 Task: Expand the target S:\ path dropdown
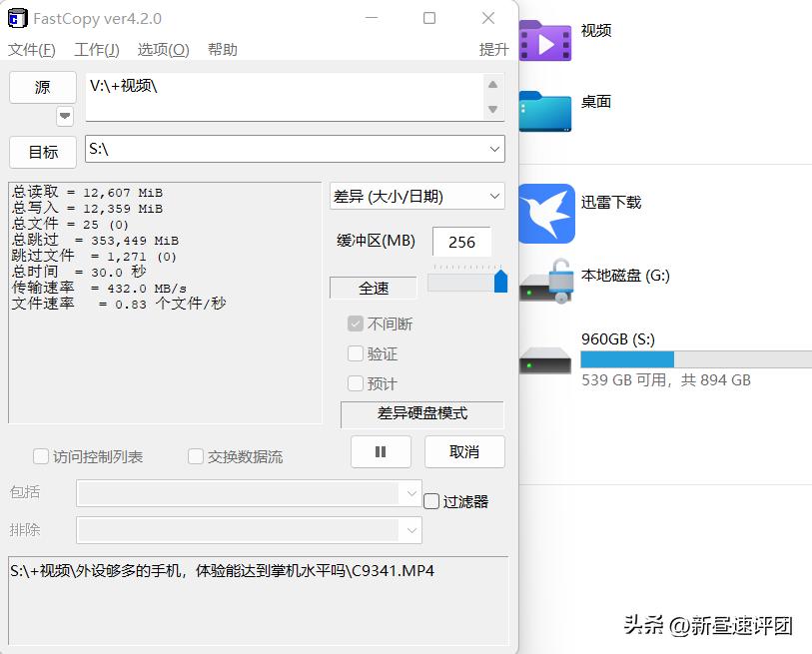(494, 148)
